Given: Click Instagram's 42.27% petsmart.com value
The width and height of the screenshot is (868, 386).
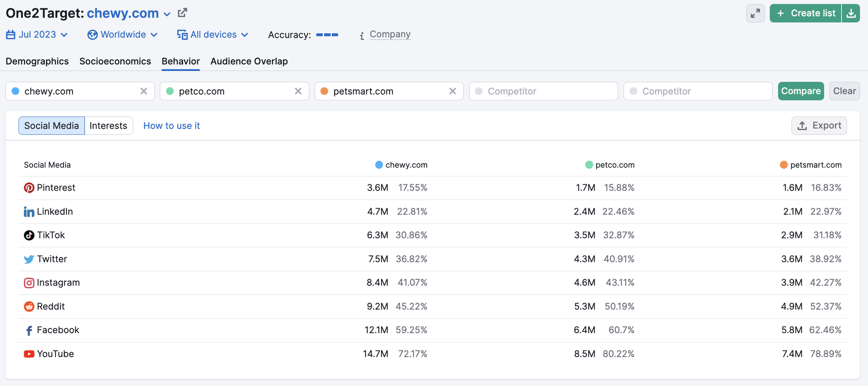Looking at the screenshot, I should 826,283.
